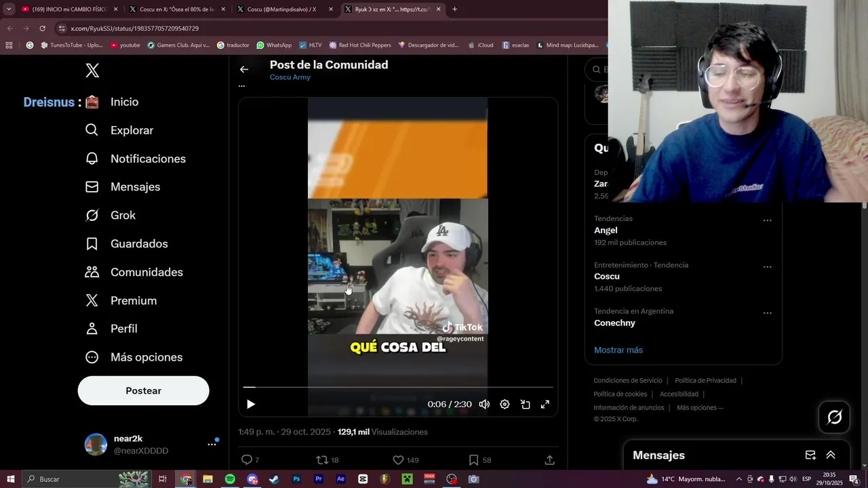
Task: Switch to Coscu (@Martinpdisalvo) tab
Action: pyautogui.click(x=285, y=9)
